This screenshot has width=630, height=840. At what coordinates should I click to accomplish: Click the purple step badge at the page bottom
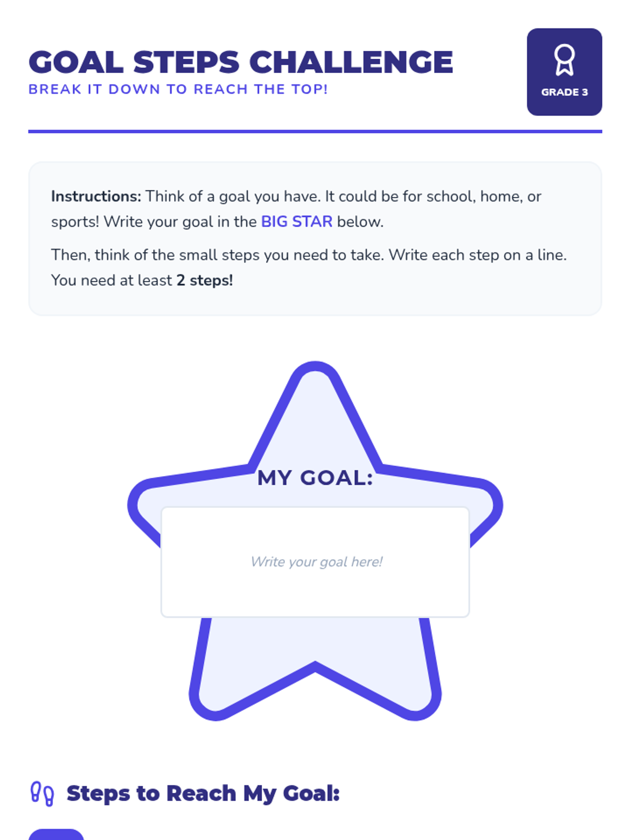point(56,834)
